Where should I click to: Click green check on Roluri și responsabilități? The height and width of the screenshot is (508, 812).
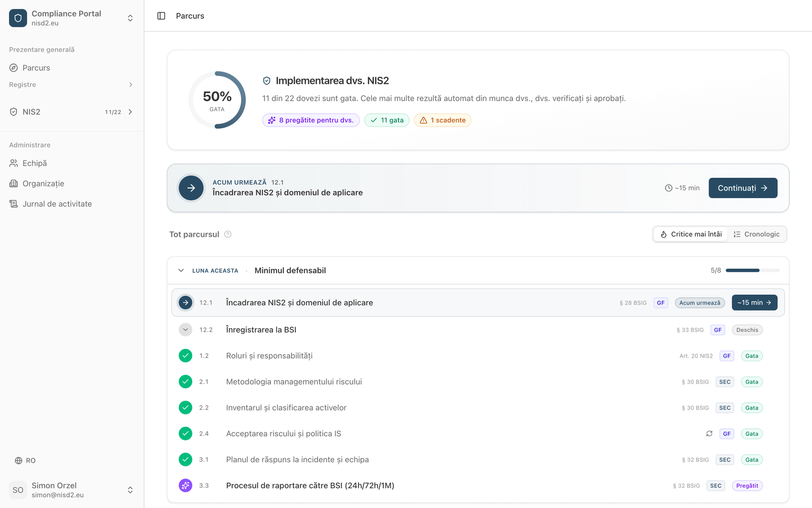pyautogui.click(x=186, y=356)
